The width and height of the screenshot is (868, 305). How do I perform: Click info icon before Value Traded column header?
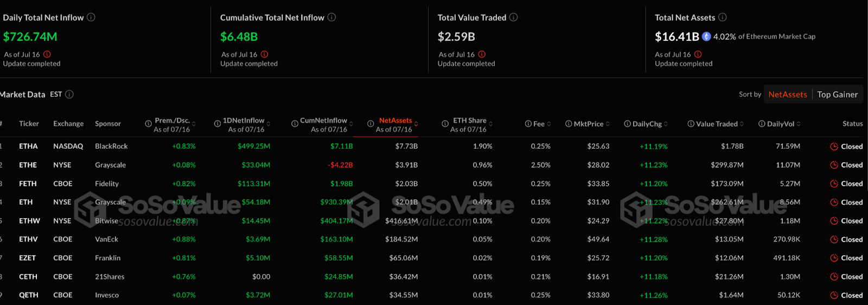[x=691, y=124]
